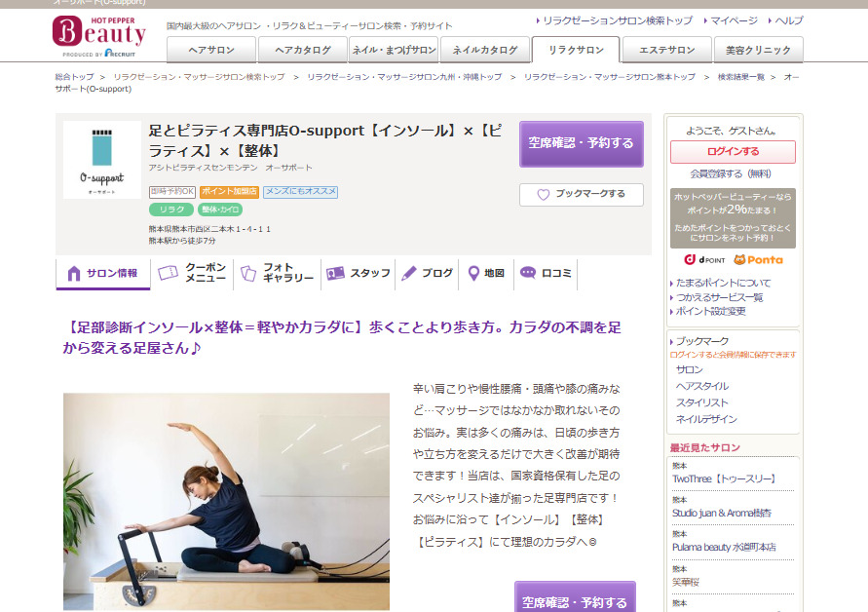Open the ネイルカタログ tab
Image resolution: width=868 pixels, height=612 pixels.
click(485, 50)
